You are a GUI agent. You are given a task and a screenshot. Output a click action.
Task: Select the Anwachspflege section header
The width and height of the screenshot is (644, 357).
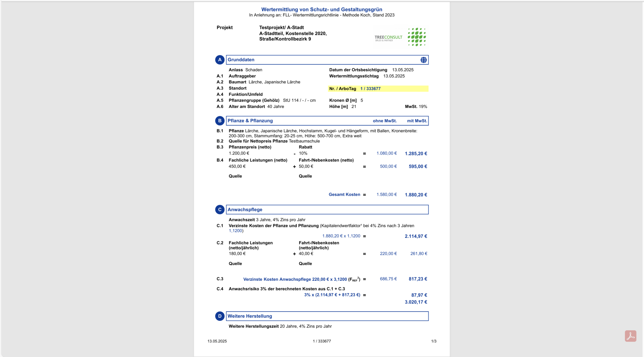[x=327, y=210]
